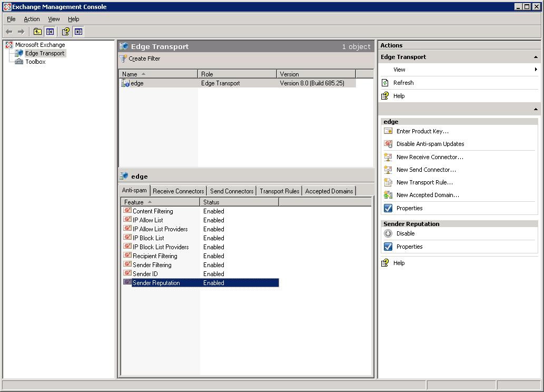
Task: Open Sender Reputation Properties
Action: [409, 246]
